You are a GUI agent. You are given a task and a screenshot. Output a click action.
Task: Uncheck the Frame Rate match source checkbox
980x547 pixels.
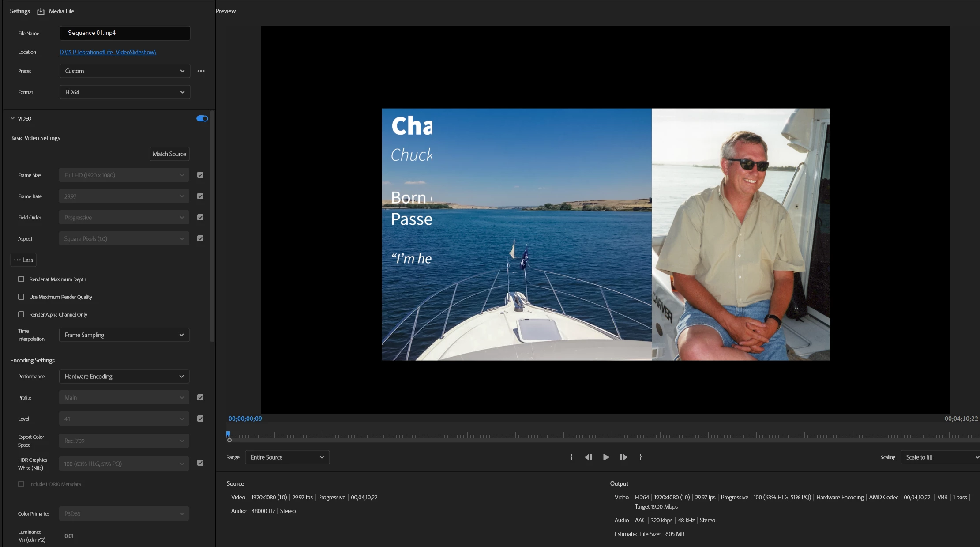pyautogui.click(x=200, y=196)
